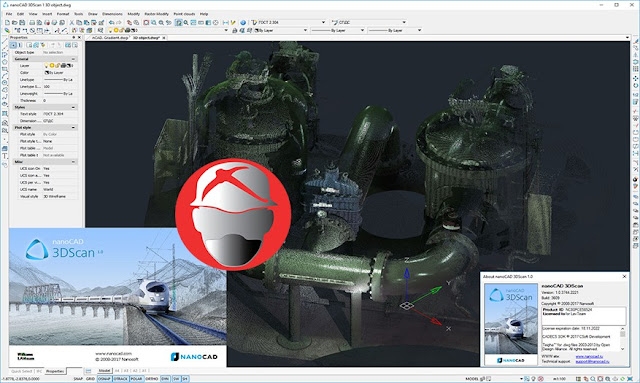Image resolution: width=640 pixels, height=383 pixels.
Task: Open the dimension style СПДС dropdown
Action: click(x=404, y=22)
